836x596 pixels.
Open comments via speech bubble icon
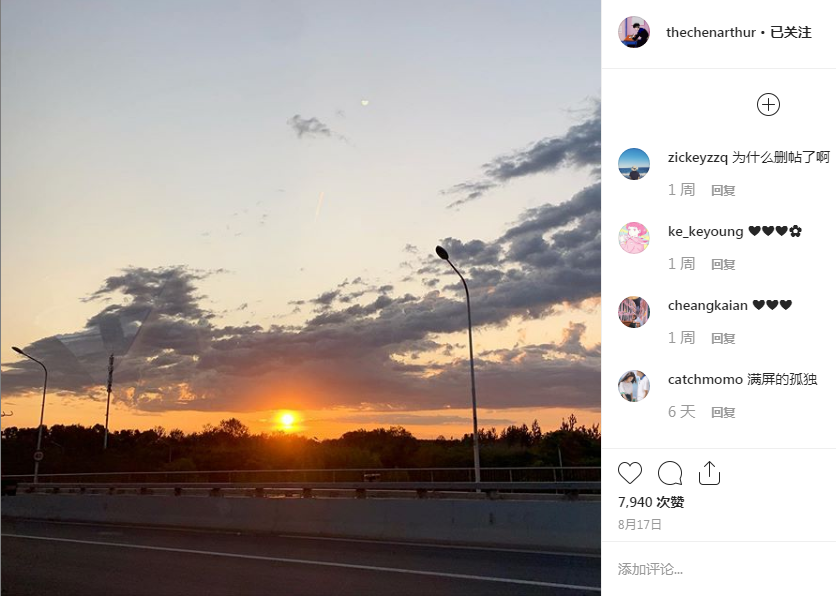pyautogui.click(x=670, y=473)
